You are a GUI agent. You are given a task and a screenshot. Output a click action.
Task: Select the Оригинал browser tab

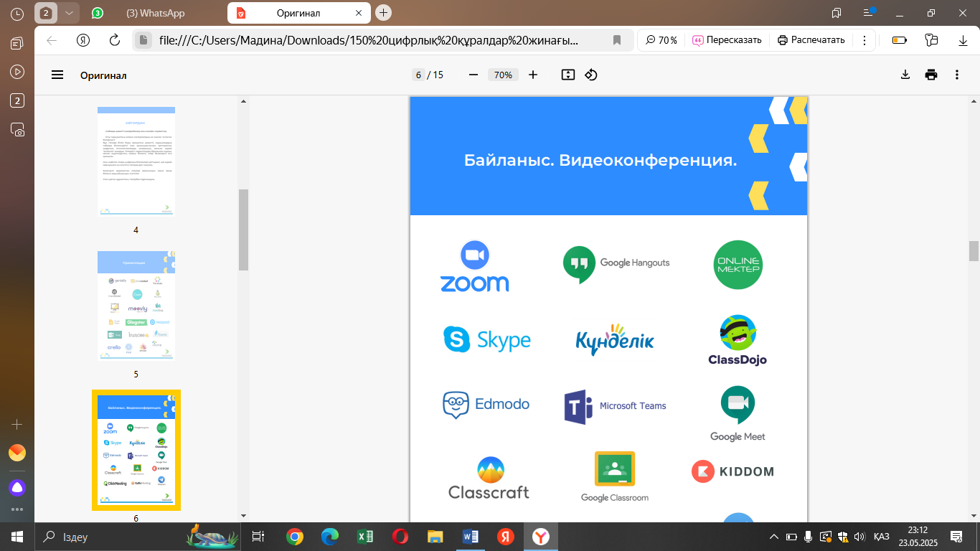[298, 13]
